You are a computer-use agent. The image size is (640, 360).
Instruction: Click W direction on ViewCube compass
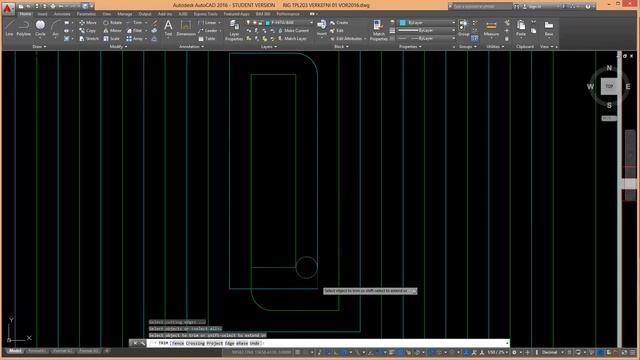[x=590, y=86]
